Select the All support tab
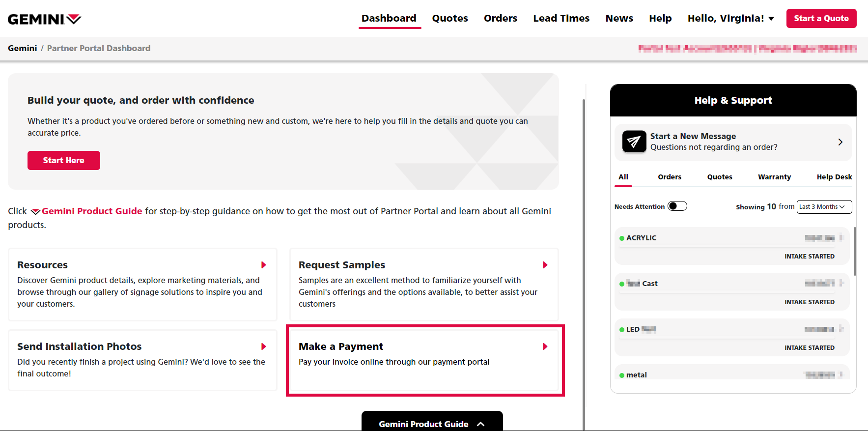The image size is (868, 431). (623, 177)
